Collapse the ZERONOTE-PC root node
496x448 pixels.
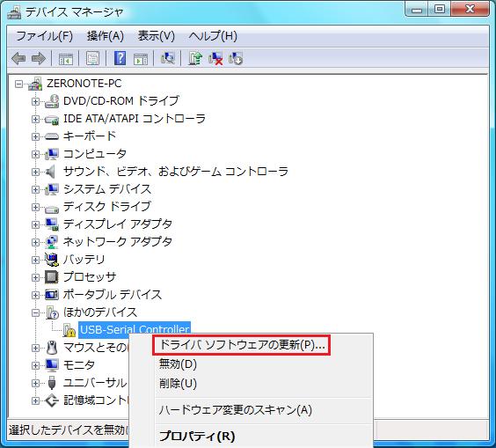pyautogui.click(x=18, y=84)
